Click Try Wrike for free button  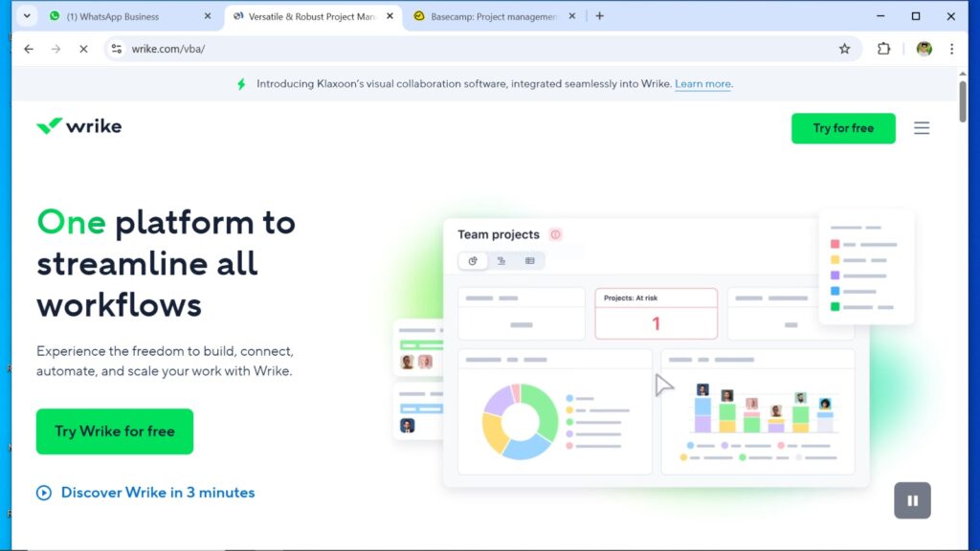click(x=115, y=431)
